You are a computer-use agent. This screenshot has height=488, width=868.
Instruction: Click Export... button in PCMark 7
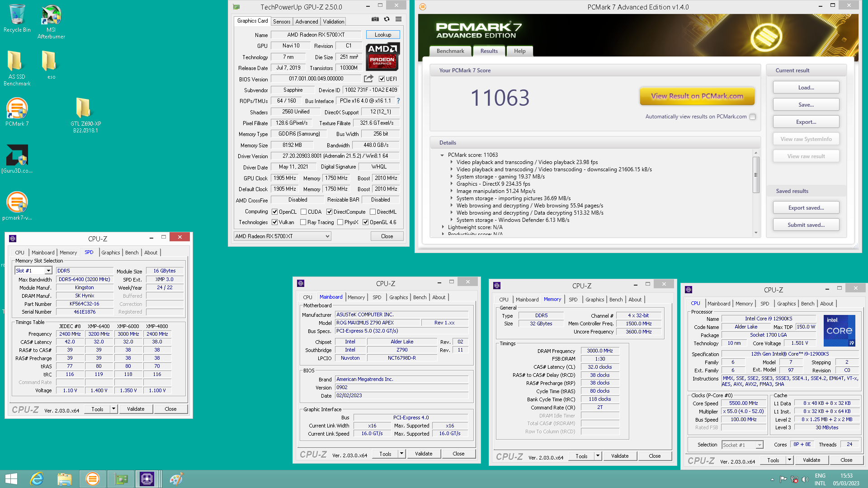click(x=806, y=122)
